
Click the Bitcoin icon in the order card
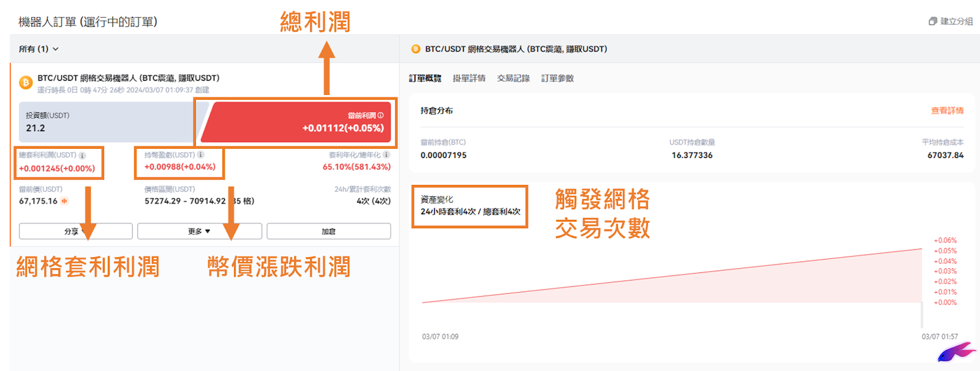tap(26, 83)
